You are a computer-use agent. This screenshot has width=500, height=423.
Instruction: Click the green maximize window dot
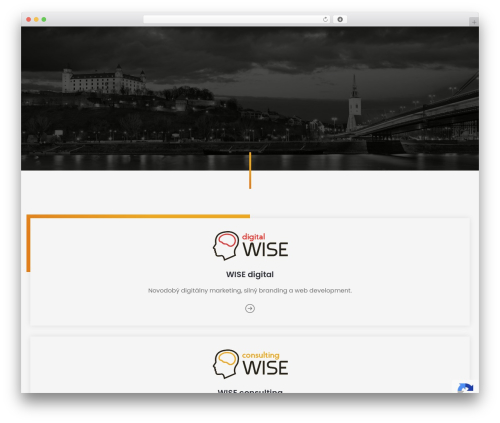pos(44,20)
